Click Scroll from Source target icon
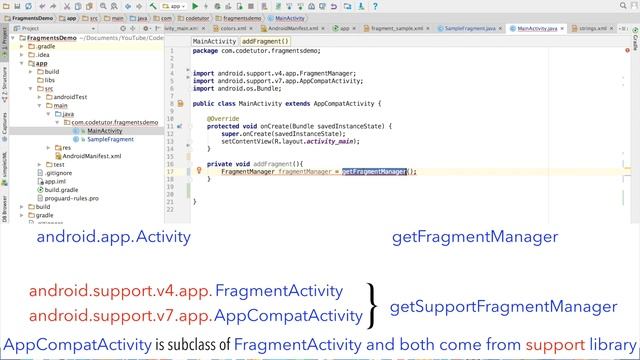Screen dimensions: 640x360 tap(123, 29)
